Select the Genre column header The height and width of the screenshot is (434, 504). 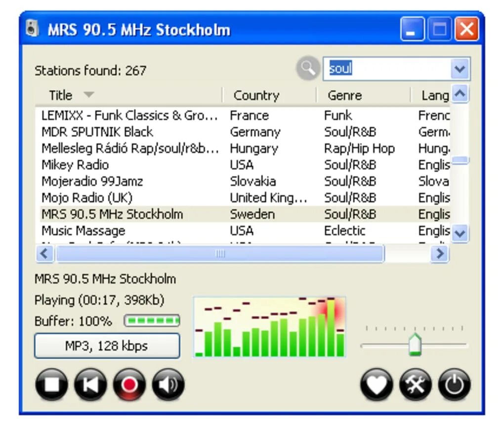pos(344,95)
